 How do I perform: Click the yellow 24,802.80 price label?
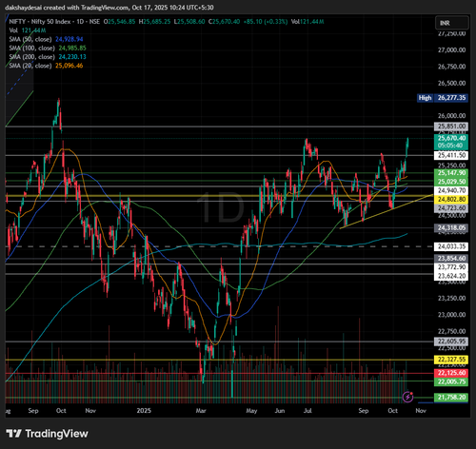(451, 200)
